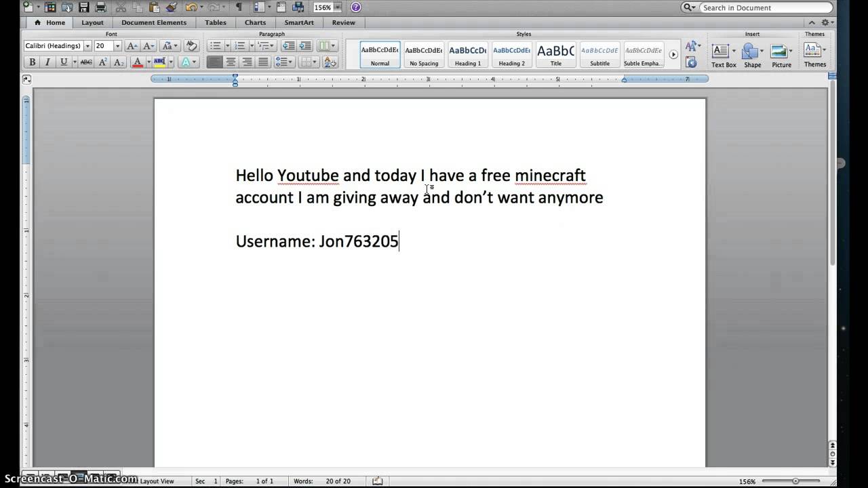Click the Paste clipboard icon
The height and width of the screenshot is (488, 868).
click(154, 7)
